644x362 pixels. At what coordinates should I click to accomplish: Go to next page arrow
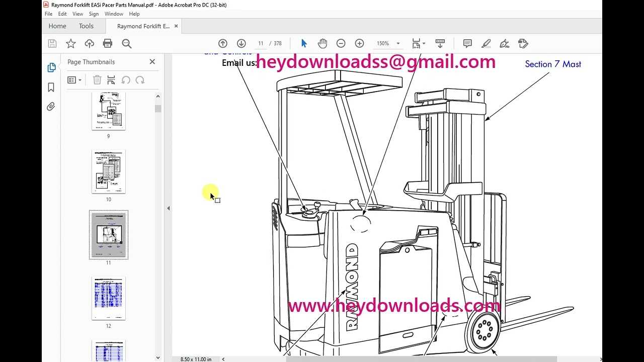pyautogui.click(x=242, y=44)
